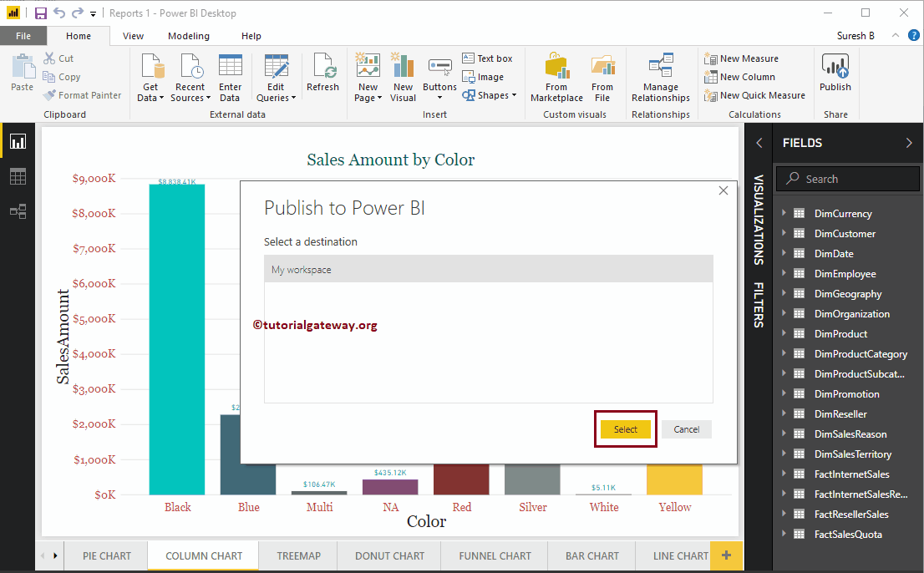This screenshot has width=924, height=573.
Task: Select the Format Painter tool
Action: [x=82, y=95]
